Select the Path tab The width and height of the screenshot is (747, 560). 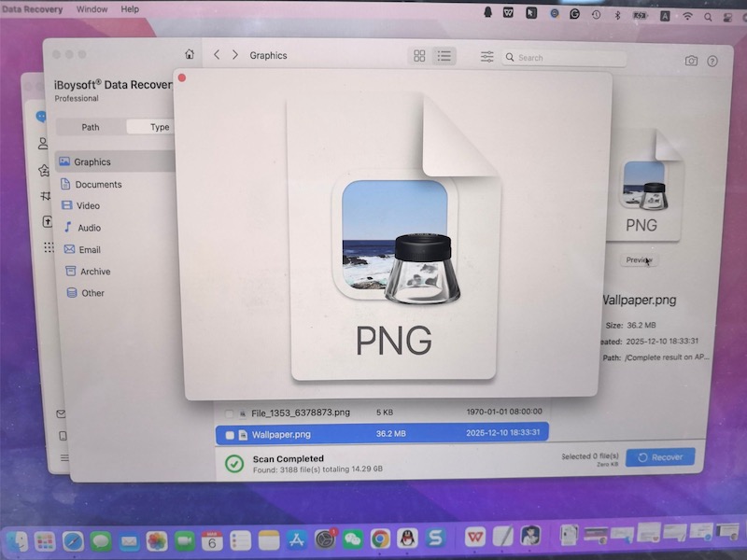click(91, 127)
